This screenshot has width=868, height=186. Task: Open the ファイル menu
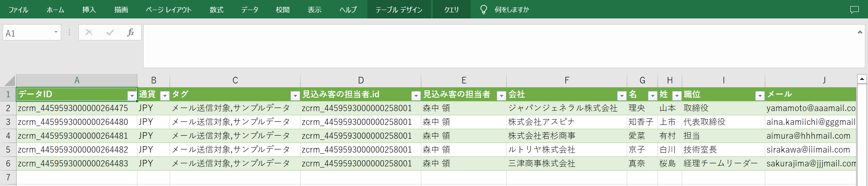[18, 10]
